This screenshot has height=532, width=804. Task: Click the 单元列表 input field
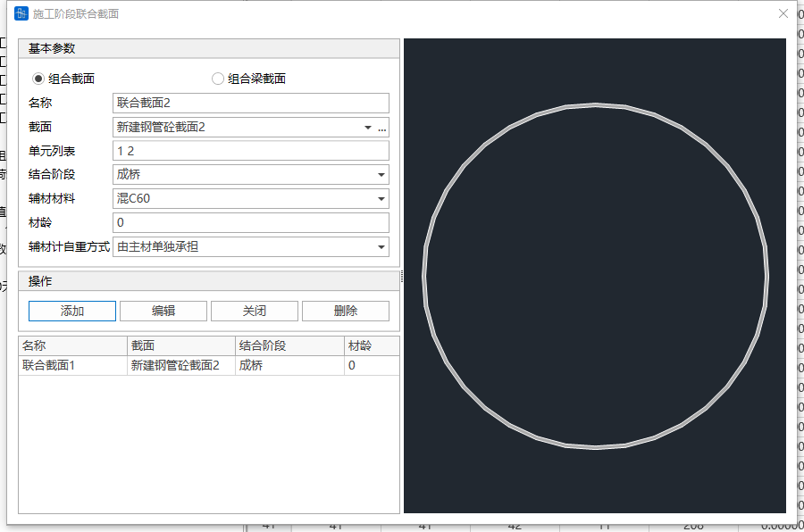(251, 151)
